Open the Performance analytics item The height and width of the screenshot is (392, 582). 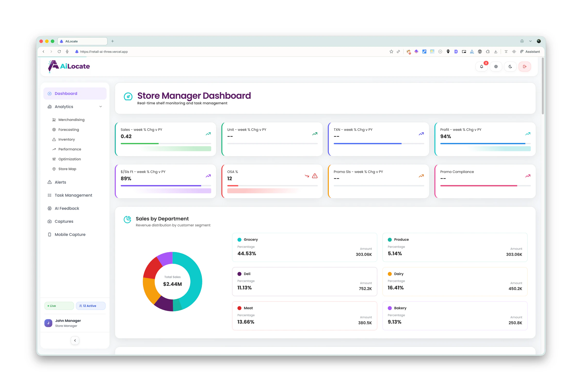pyautogui.click(x=70, y=149)
